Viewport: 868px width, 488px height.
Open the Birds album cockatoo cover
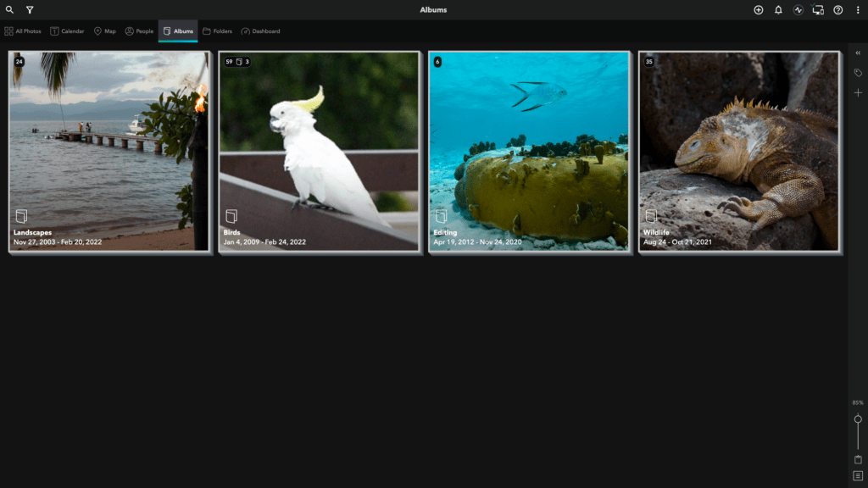(x=319, y=151)
